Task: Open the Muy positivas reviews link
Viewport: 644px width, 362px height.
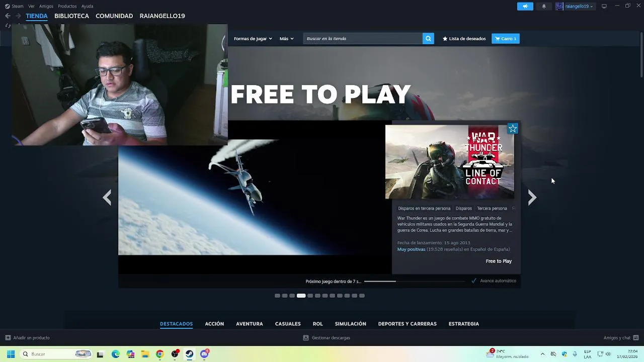Action: (x=411, y=249)
